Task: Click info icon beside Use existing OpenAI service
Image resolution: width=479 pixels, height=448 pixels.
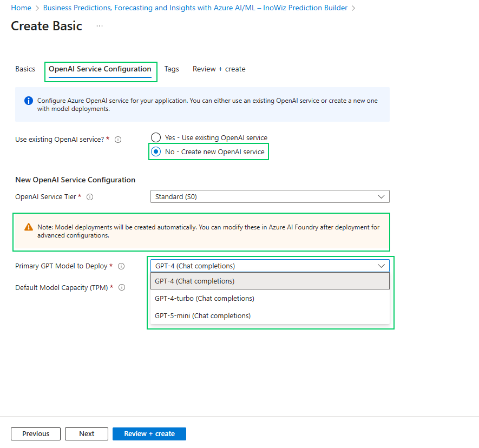Action: pos(118,140)
